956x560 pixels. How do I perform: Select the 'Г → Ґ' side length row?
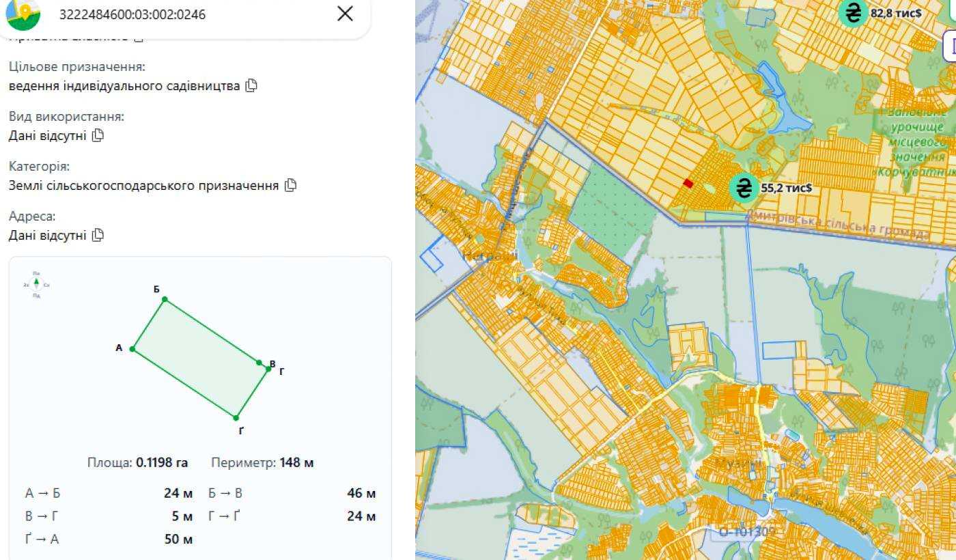292,516
